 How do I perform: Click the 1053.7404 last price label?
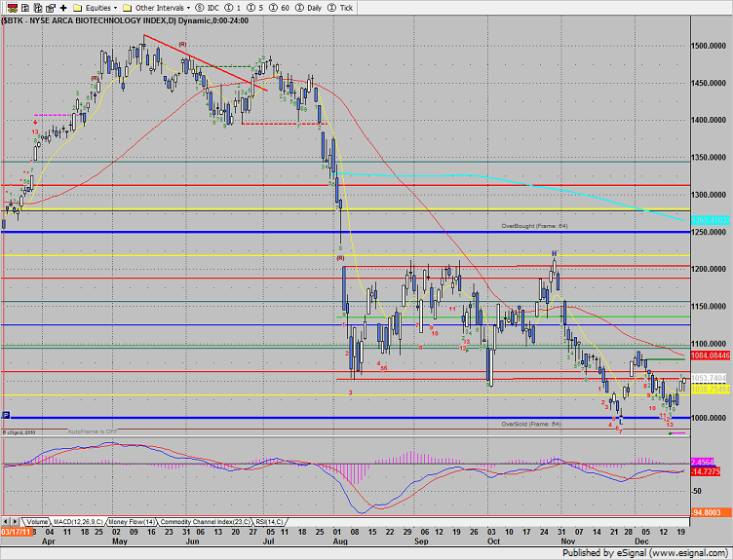[710, 378]
